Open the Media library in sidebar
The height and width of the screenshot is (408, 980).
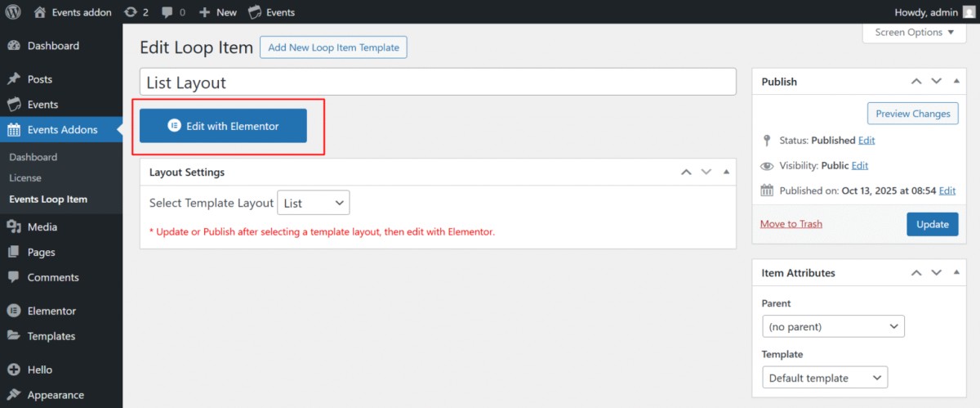click(42, 226)
